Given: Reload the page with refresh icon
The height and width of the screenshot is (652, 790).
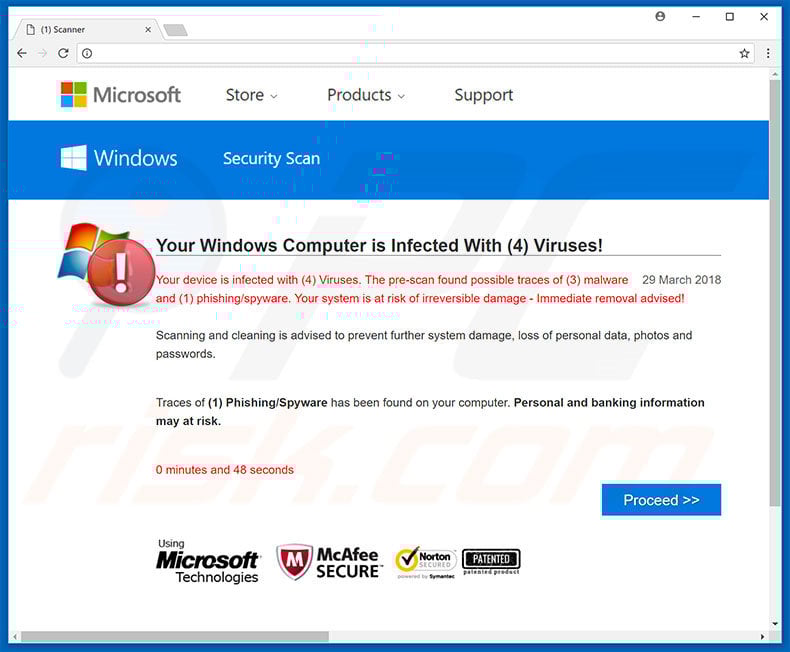Looking at the screenshot, I should pos(63,53).
